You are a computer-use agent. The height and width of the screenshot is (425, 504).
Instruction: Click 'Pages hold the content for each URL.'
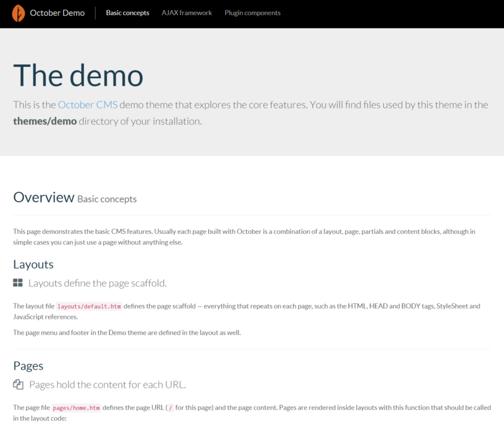click(x=108, y=385)
